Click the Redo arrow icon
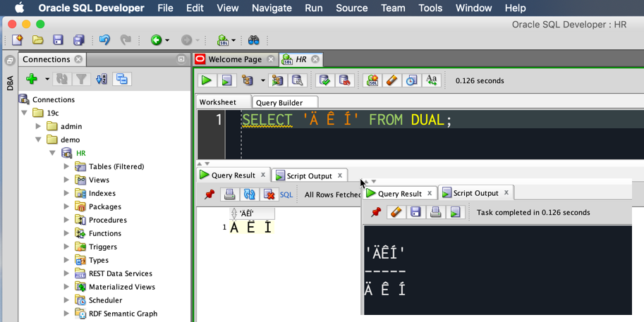This screenshot has width=644, height=322. point(126,39)
